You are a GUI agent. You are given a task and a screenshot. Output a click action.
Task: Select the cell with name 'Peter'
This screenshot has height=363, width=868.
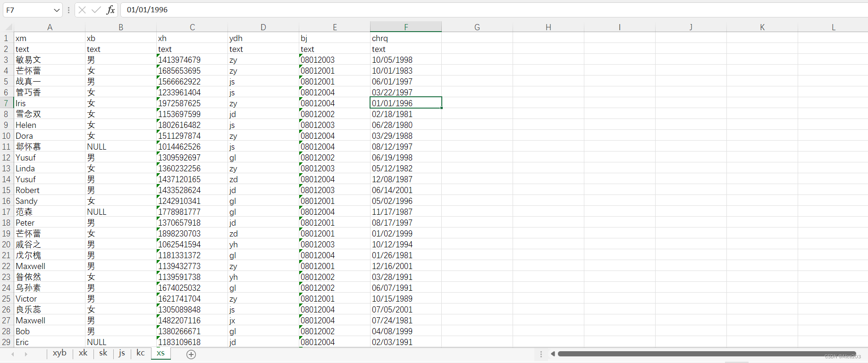[50, 223]
